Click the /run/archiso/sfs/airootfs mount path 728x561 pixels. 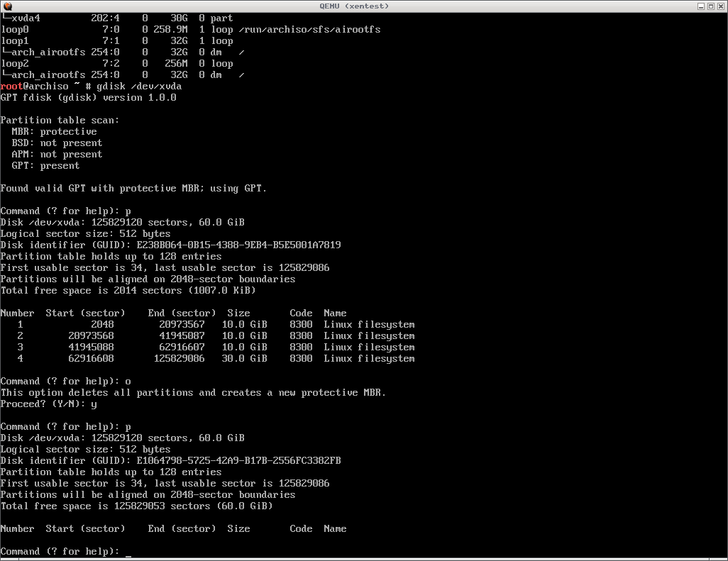pyautogui.click(x=309, y=30)
